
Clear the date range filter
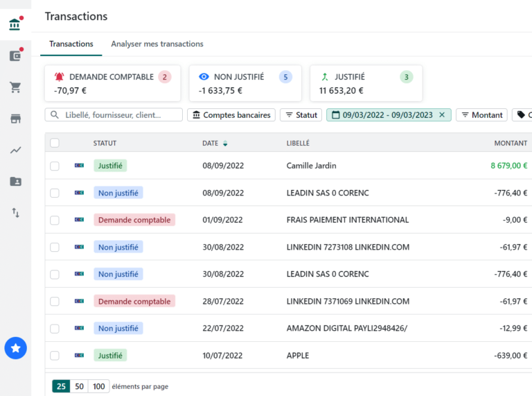tap(442, 115)
